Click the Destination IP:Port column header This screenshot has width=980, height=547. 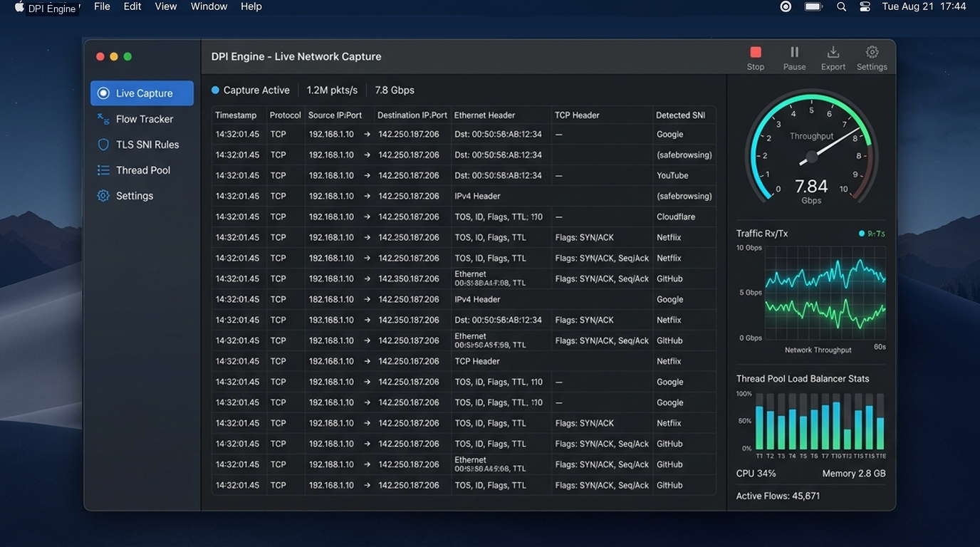click(x=412, y=115)
